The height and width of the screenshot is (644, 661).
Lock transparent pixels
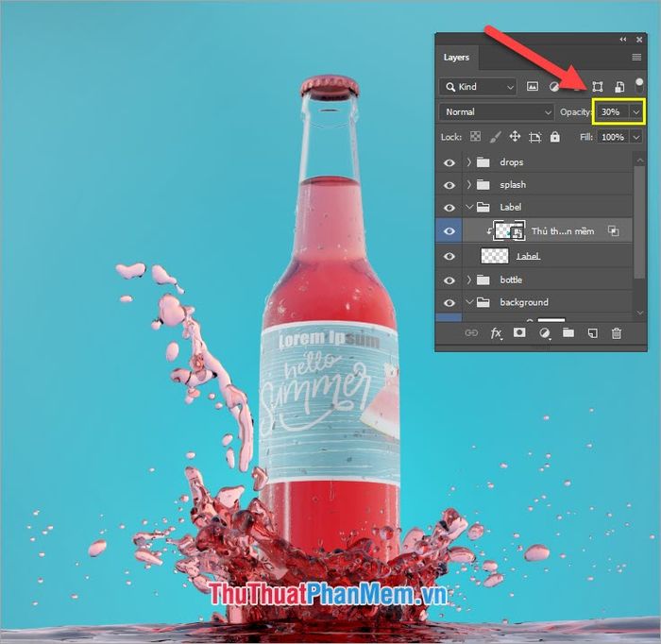[476, 137]
